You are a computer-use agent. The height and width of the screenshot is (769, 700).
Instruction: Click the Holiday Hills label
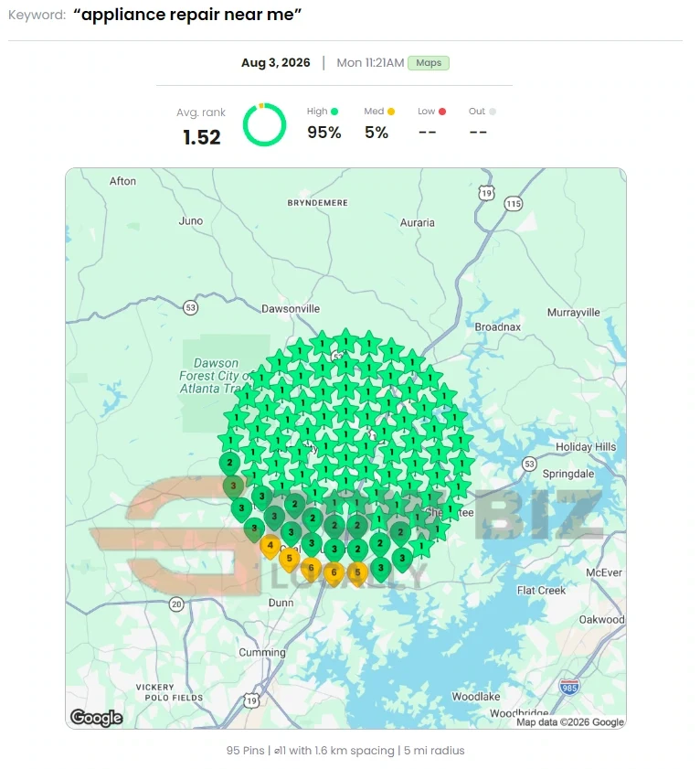tap(586, 447)
